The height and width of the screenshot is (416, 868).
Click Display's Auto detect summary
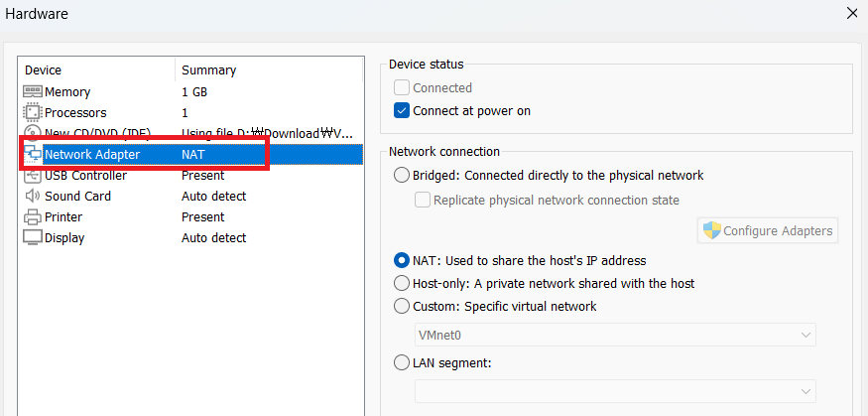(x=213, y=238)
